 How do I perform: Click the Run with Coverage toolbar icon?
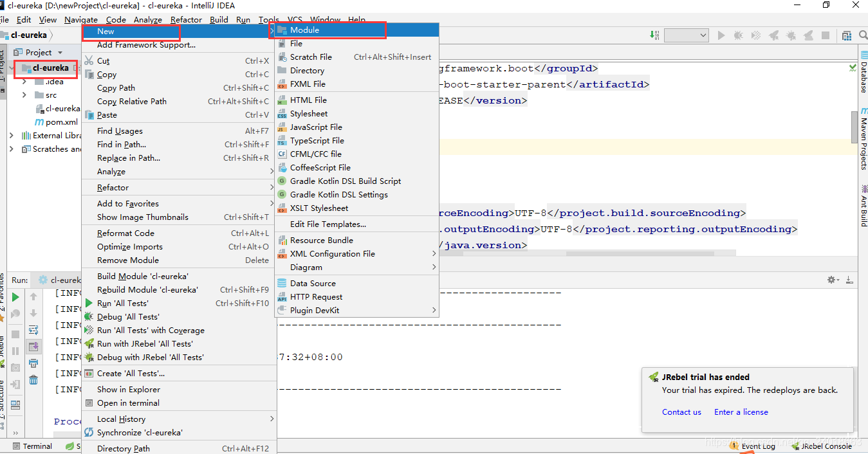coord(756,35)
